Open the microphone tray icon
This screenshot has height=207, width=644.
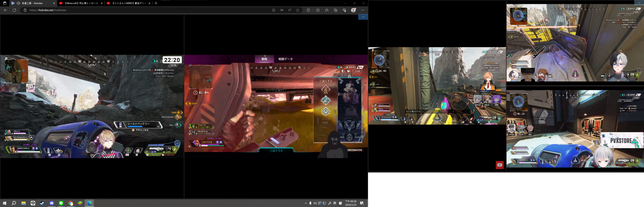click(x=310, y=203)
